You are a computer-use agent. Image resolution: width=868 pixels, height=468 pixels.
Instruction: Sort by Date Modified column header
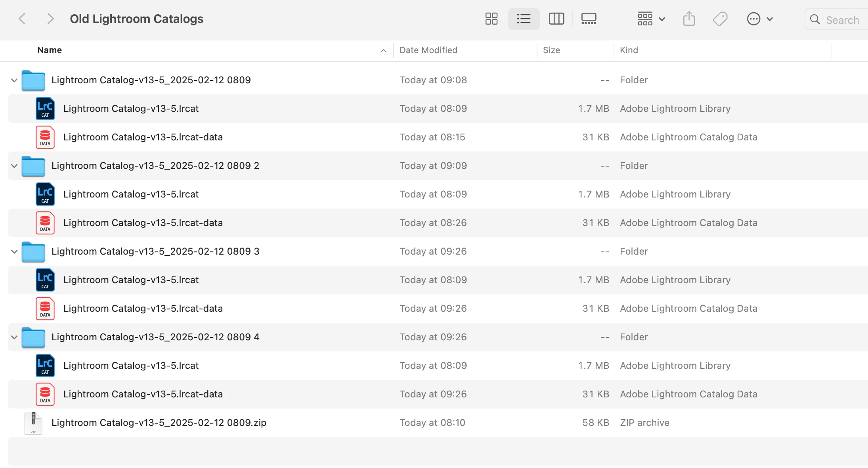[428, 50]
